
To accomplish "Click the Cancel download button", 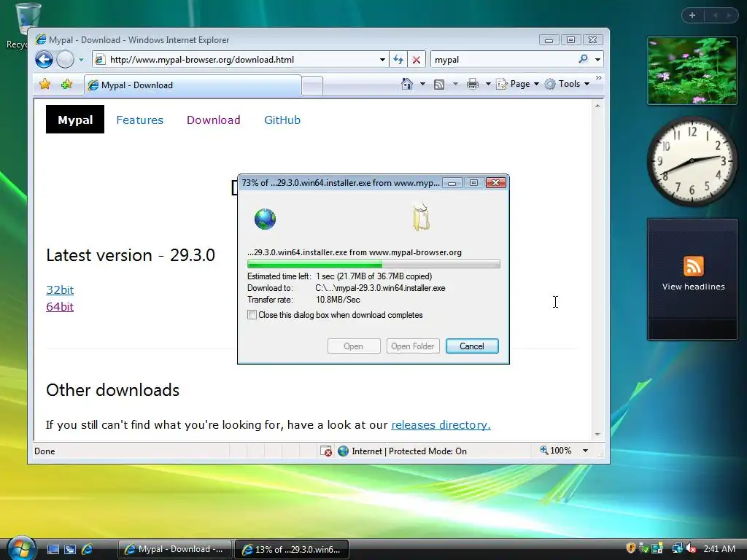I will [x=472, y=346].
